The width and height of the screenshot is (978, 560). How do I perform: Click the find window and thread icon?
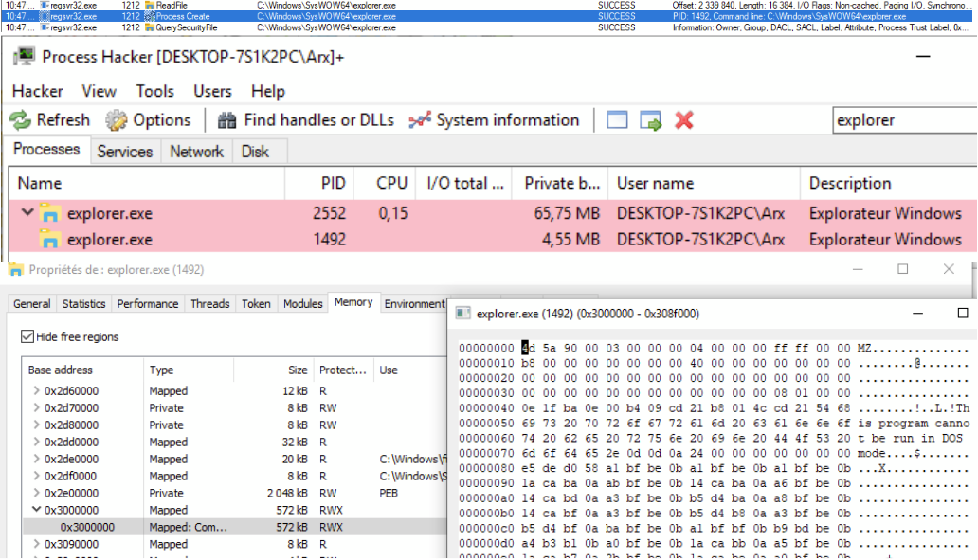click(650, 119)
